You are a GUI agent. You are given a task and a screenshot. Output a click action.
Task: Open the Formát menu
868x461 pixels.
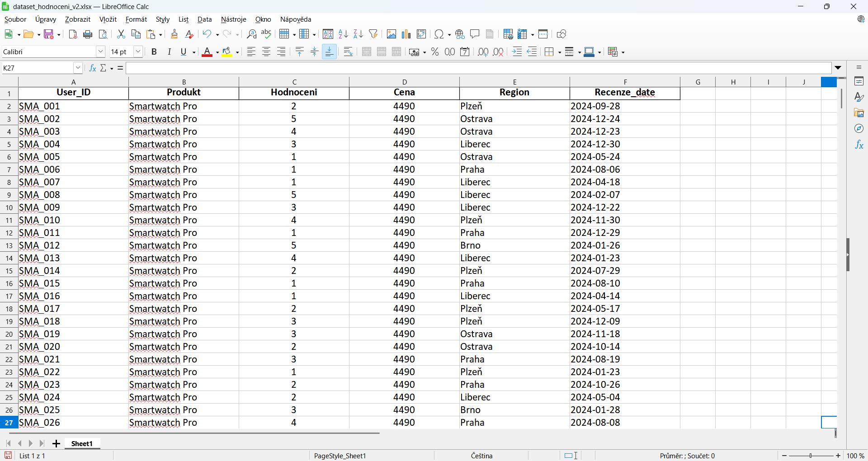(136, 19)
